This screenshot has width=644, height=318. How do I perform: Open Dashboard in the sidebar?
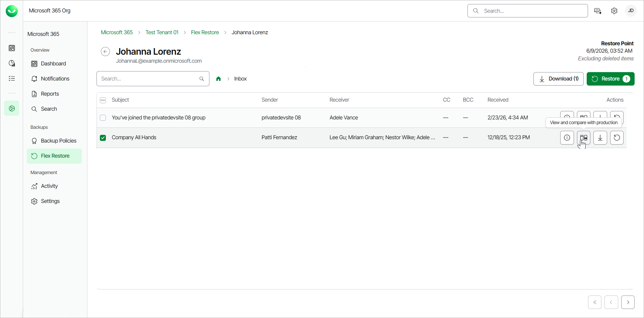(x=54, y=64)
